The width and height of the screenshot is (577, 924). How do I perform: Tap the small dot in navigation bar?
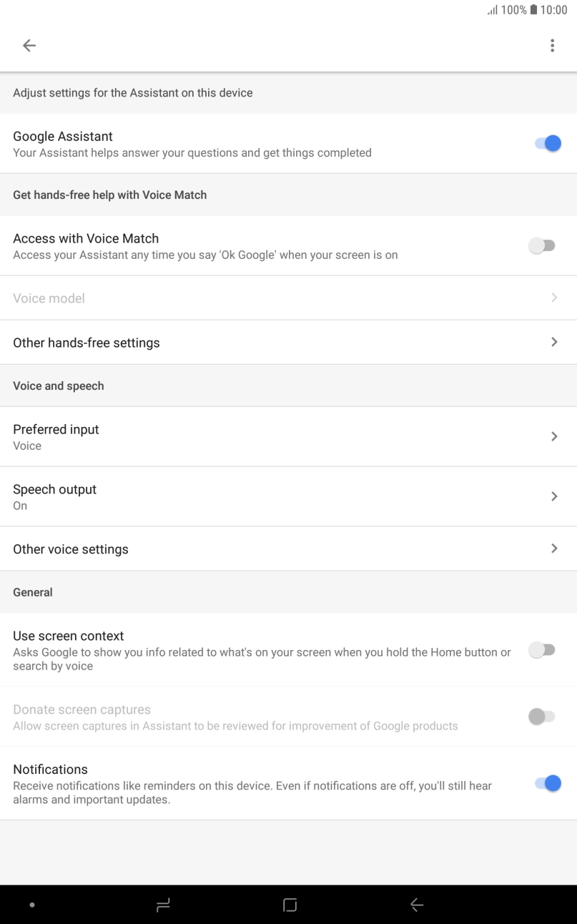[31, 905]
